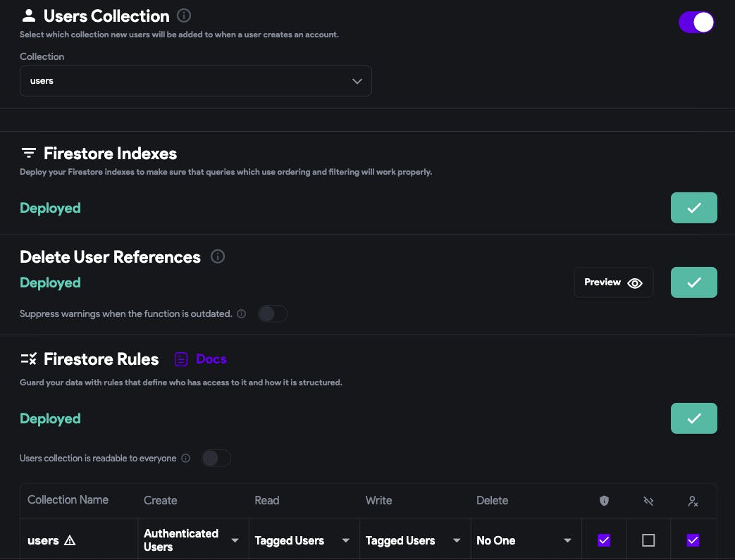
Task: Toggle users collection readable to everyone
Action: 216,459
